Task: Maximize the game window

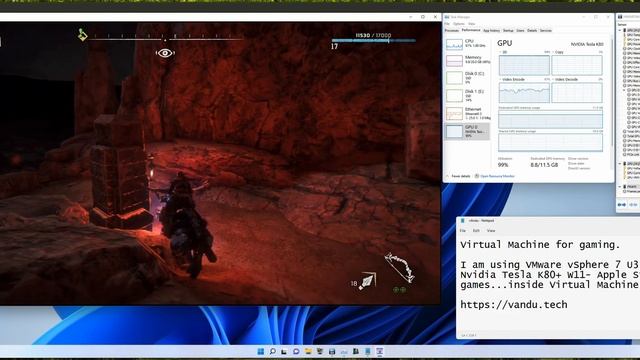Action: tap(423, 17)
